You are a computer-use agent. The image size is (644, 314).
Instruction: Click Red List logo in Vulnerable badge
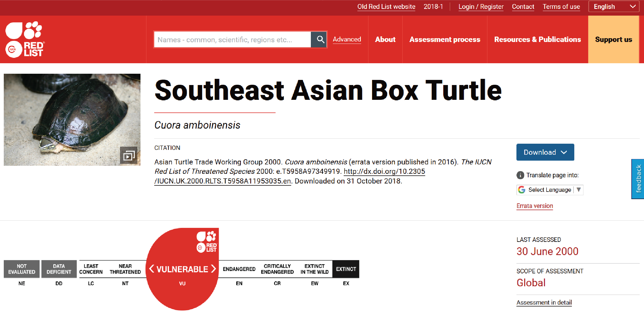[x=207, y=242]
